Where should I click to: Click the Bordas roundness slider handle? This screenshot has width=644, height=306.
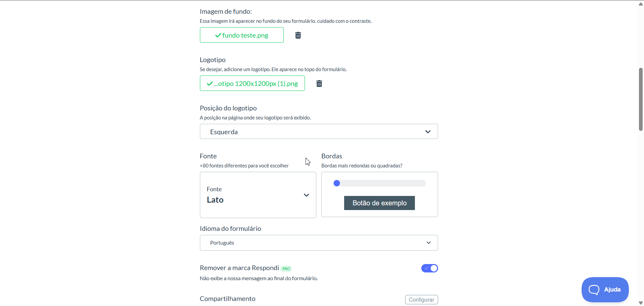[337, 183]
